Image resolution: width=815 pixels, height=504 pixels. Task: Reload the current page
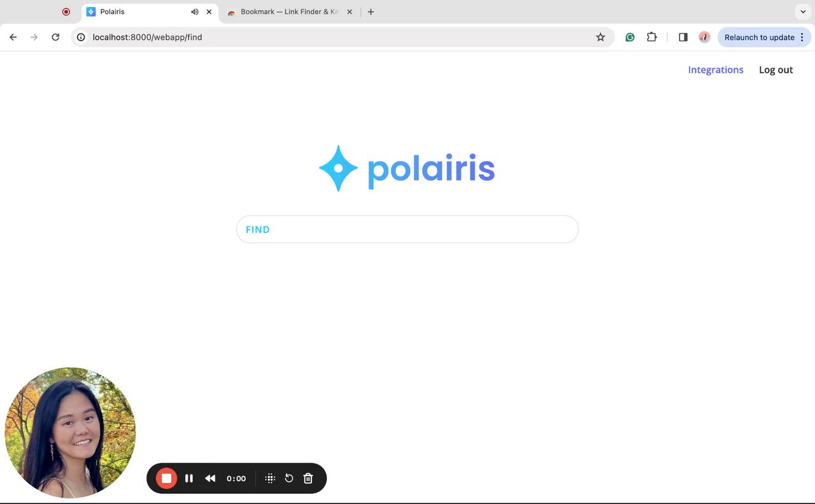(55, 37)
